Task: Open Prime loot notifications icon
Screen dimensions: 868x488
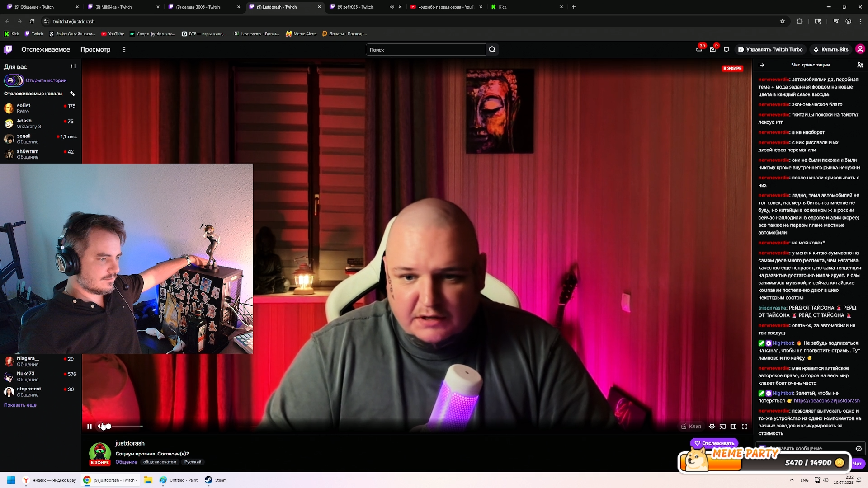Action: click(699, 50)
